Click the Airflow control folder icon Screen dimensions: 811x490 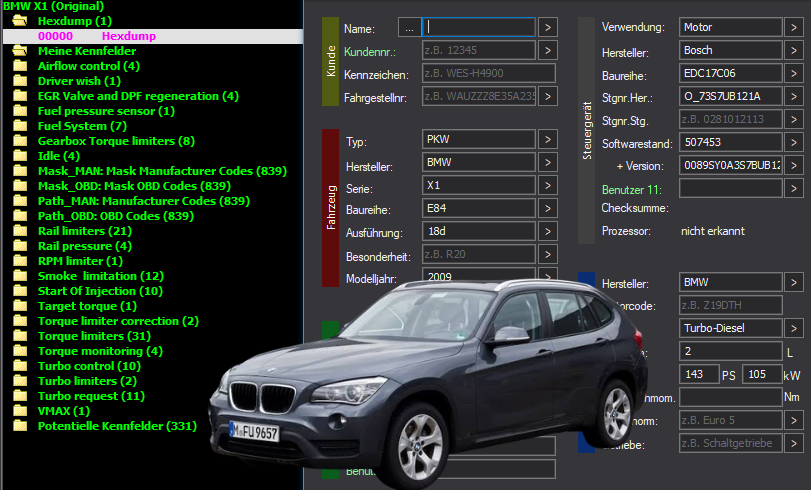tap(20, 66)
